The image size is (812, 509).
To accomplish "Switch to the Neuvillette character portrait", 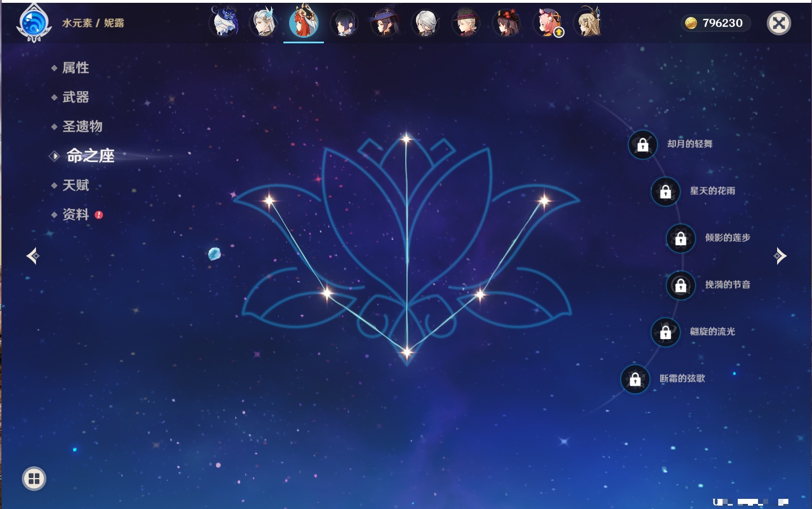I will (x=264, y=23).
